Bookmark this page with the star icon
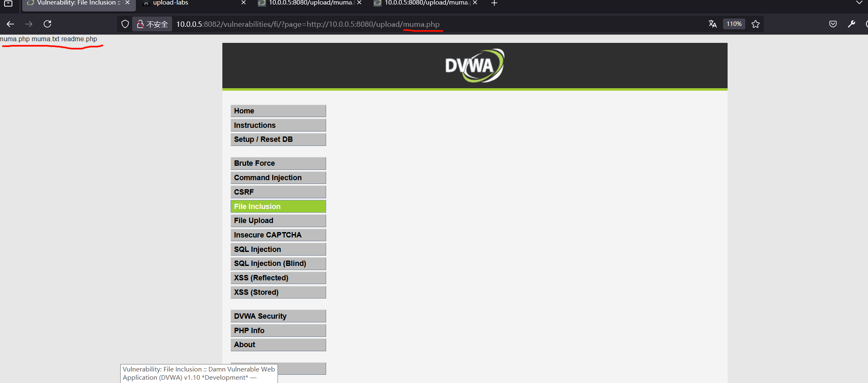 [756, 24]
